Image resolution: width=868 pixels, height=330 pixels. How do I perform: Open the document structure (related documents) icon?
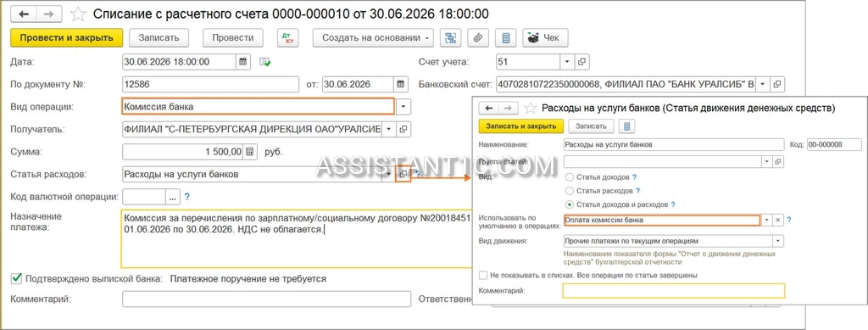pos(451,37)
